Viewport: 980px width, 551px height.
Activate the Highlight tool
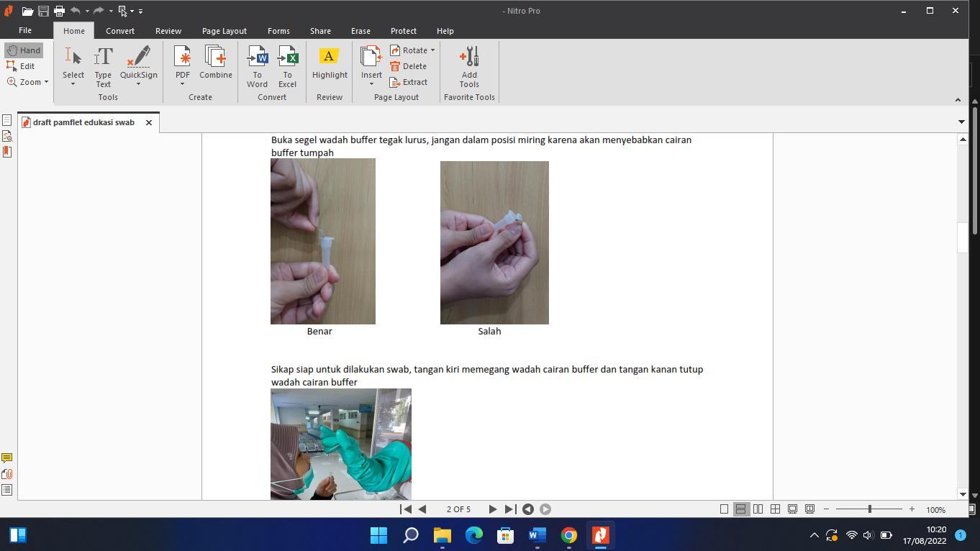(330, 63)
